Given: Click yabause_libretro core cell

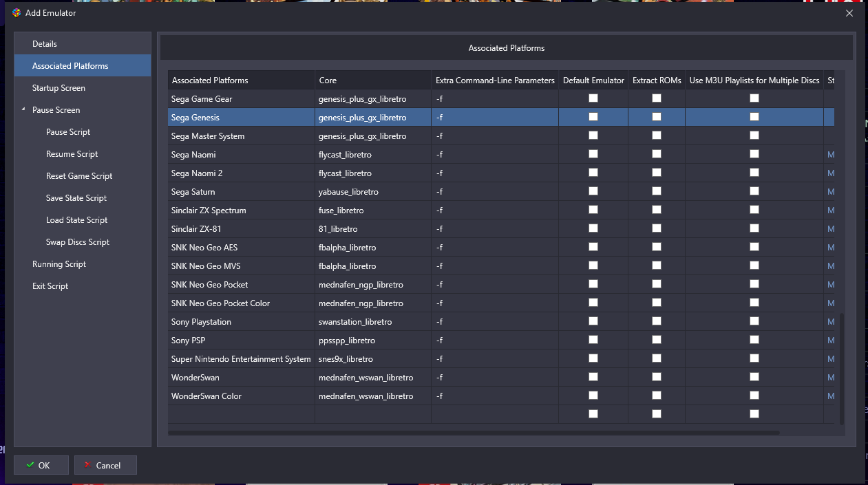Looking at the screenshot, I should click(x=373, y=191).
